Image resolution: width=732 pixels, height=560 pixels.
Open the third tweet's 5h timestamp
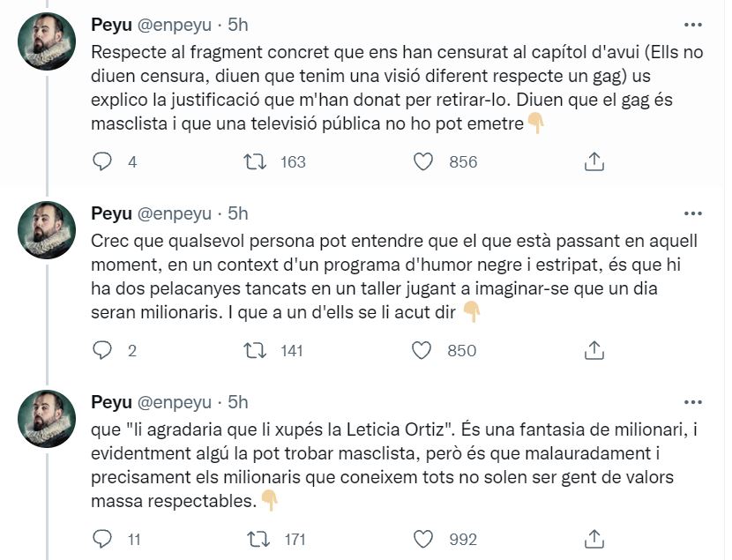click(x=238, y=402)
